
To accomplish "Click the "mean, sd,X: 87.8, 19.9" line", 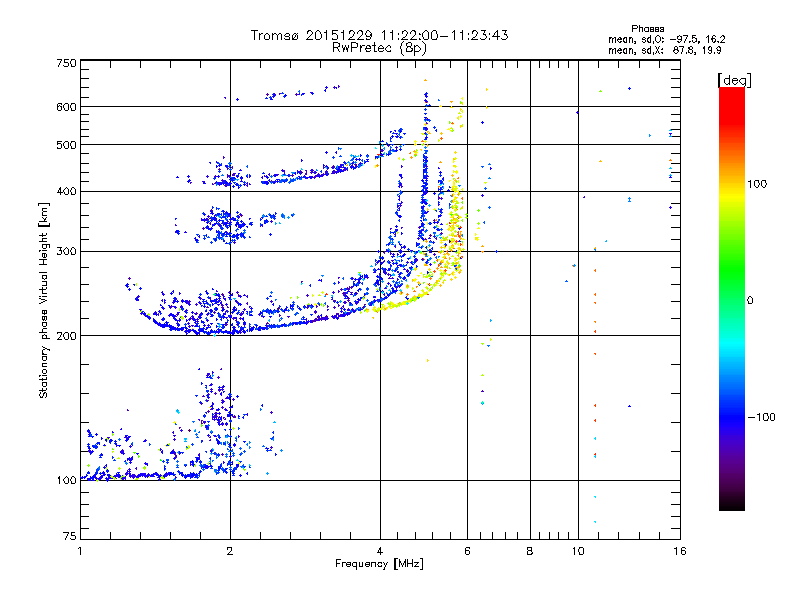I will pos(664,50).
